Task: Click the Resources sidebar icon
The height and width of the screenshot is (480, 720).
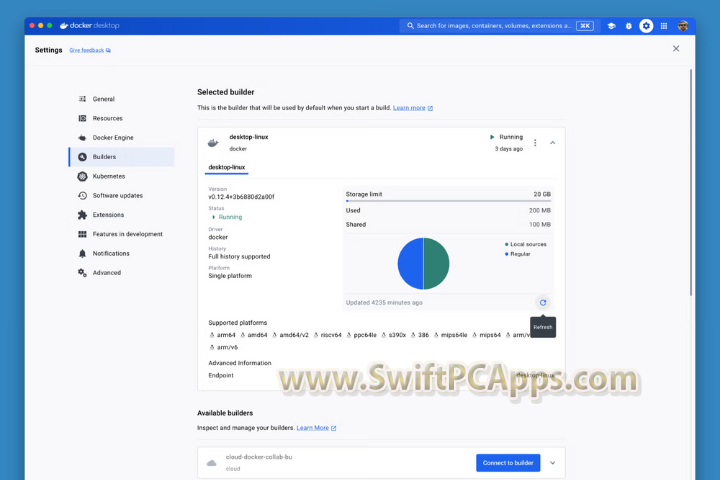Action: point(82,118)
